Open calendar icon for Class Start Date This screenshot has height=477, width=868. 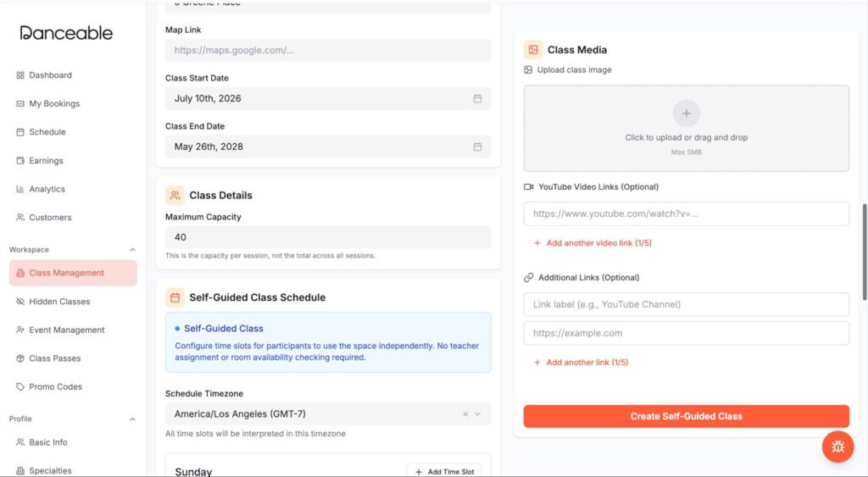pyautogui.click(x=477, y=98)
